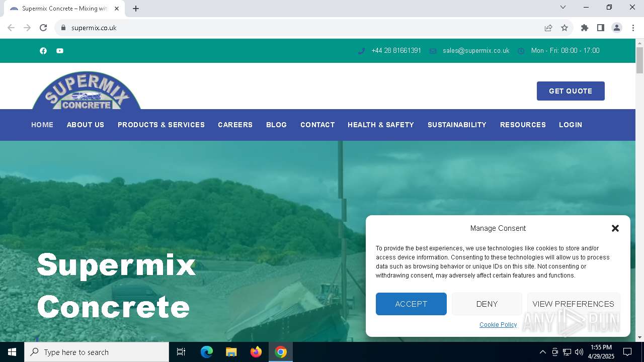Open the ABOUT US menu item
Viewport: 644px width, 362px height.
click(x=86, y=125)
